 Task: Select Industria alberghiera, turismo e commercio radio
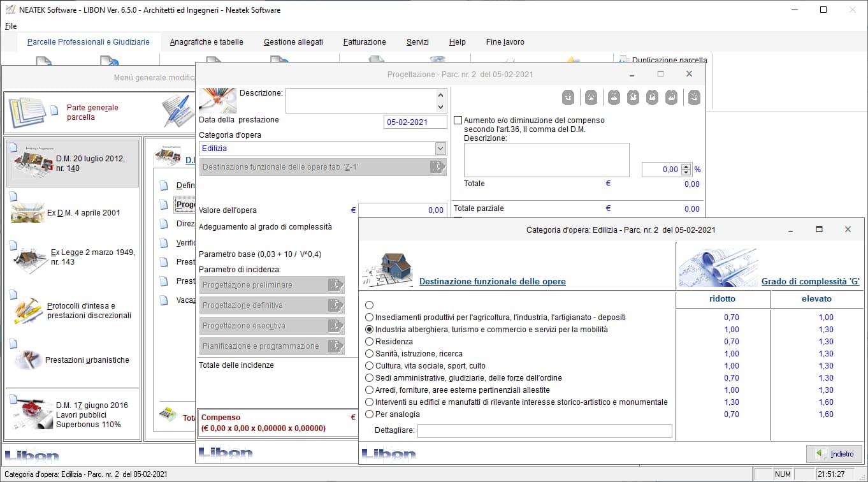(x=369, y=330)
